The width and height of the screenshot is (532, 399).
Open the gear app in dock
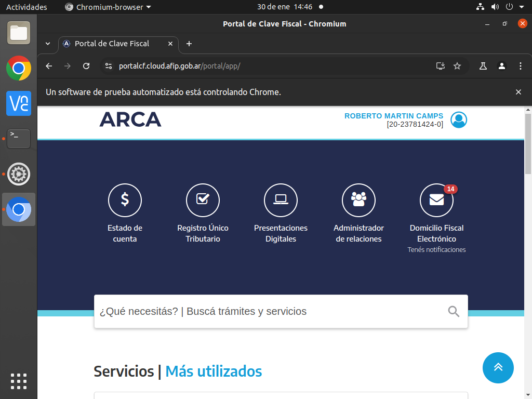(19, 174)
